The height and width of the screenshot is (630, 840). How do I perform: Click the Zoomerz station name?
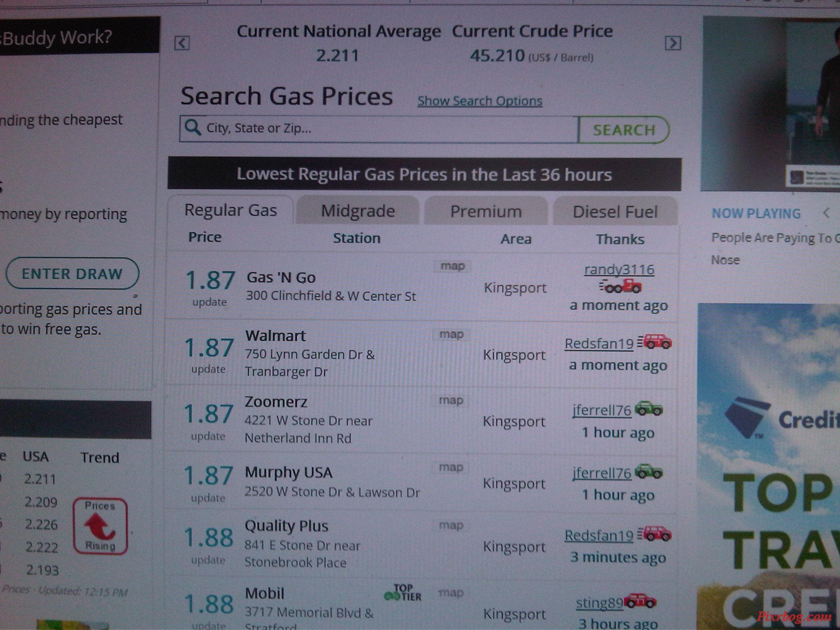[x=276, y=402]
